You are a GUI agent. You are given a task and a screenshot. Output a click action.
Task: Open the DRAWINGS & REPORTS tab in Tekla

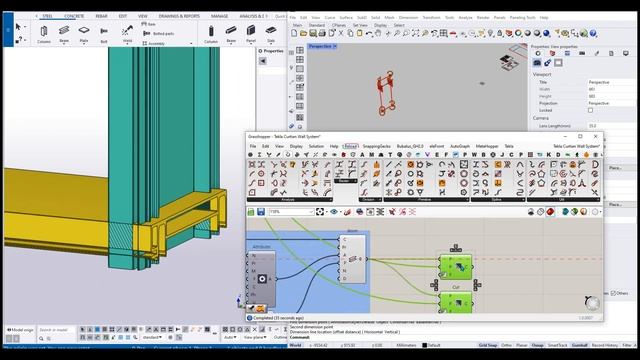click(x=179, y=16)
